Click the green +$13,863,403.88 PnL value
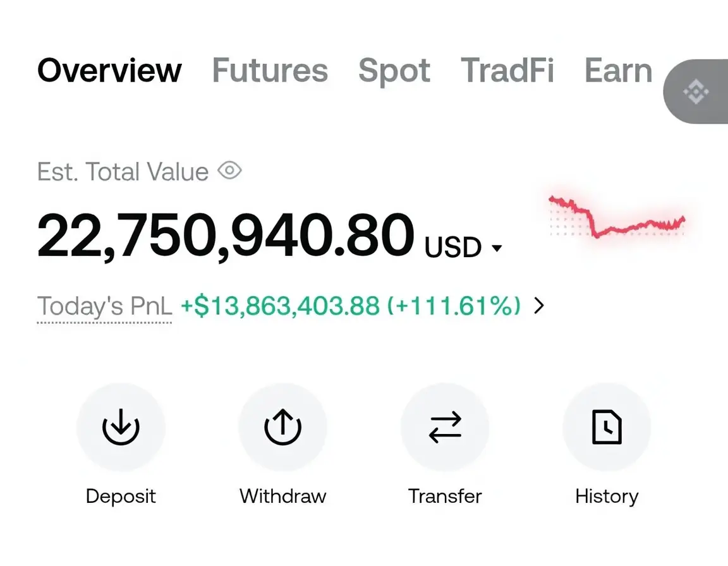 (280, 306)
